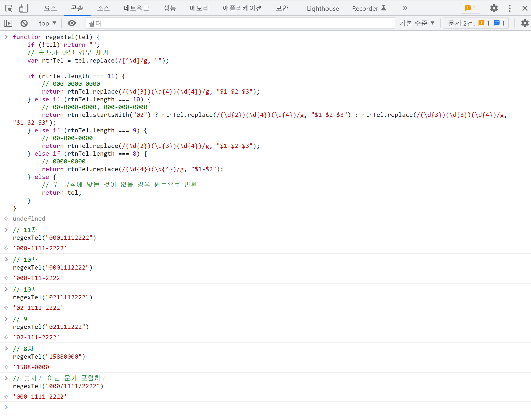Reveal hidden panels with the chevron

[404, 8]
